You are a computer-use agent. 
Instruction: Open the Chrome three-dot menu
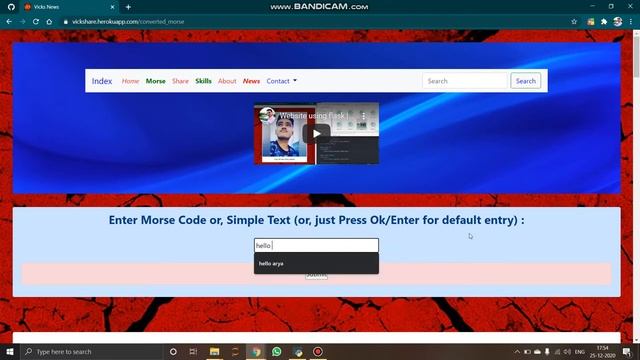(x=631, y=22)
